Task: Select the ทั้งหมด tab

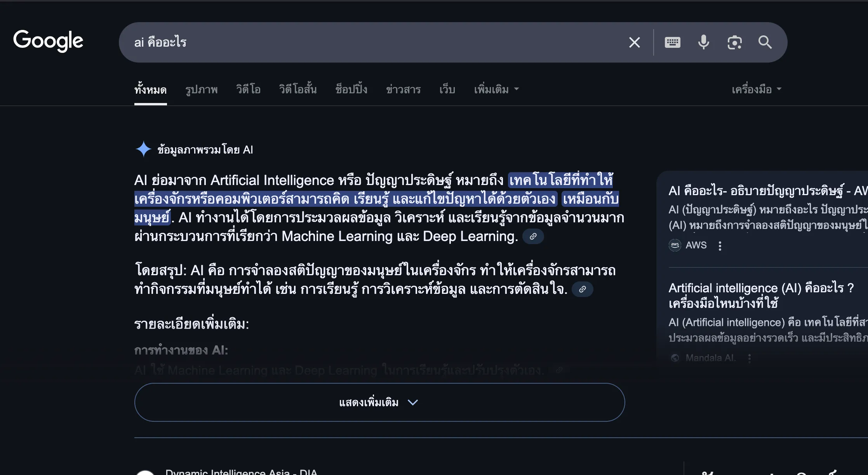Action: click(150, 90)
